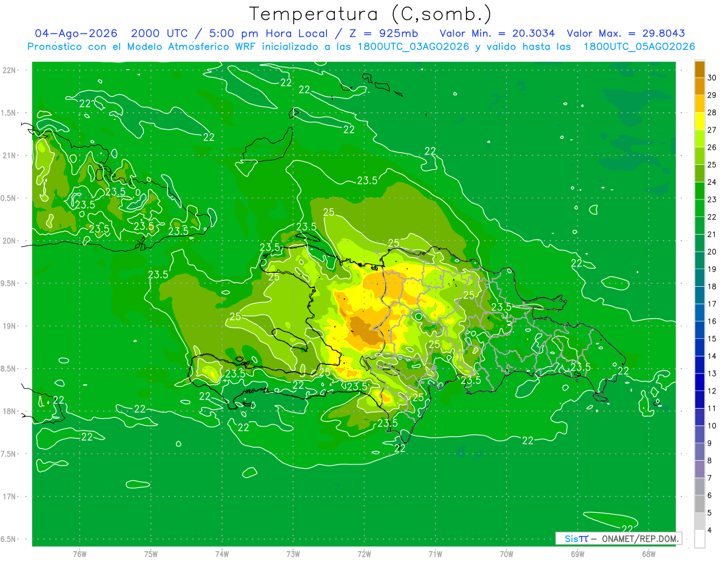This screenshot has height=562, width=728.
Task: Click the '75W' longitude axis label
Action: [151, 554]
